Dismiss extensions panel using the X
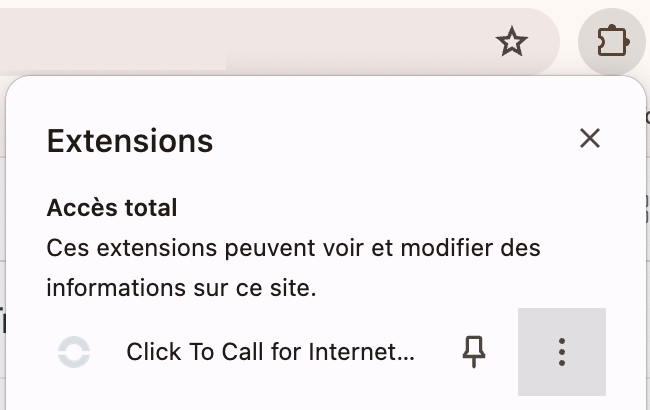 (590, 138)
